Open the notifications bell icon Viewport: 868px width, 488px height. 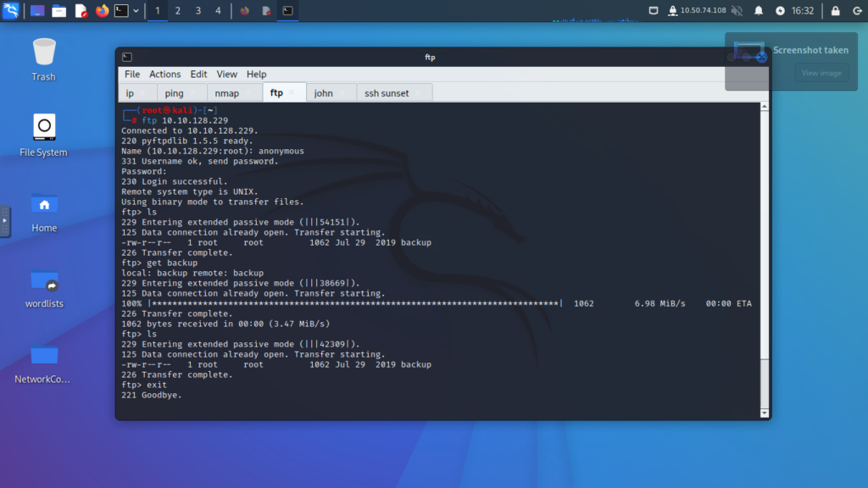point(758,11)
